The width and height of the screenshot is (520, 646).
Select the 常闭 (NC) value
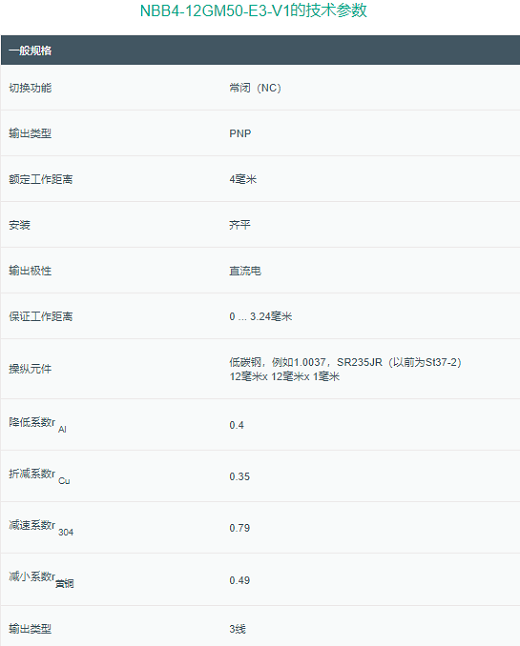click(x=255, y=88)
